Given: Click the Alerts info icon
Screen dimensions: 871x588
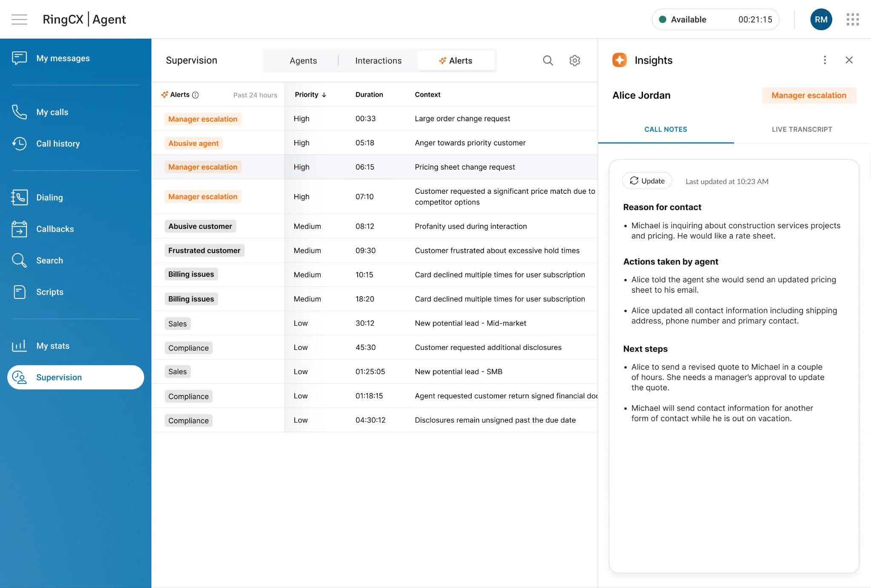Looking at the screenshot, I should [x=195, y=95].
